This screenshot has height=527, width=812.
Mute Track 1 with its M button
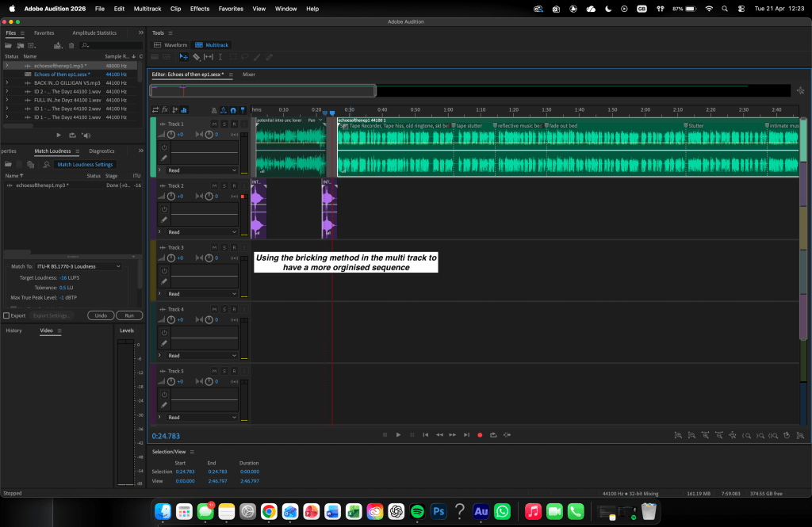click(x=214, y=124)
